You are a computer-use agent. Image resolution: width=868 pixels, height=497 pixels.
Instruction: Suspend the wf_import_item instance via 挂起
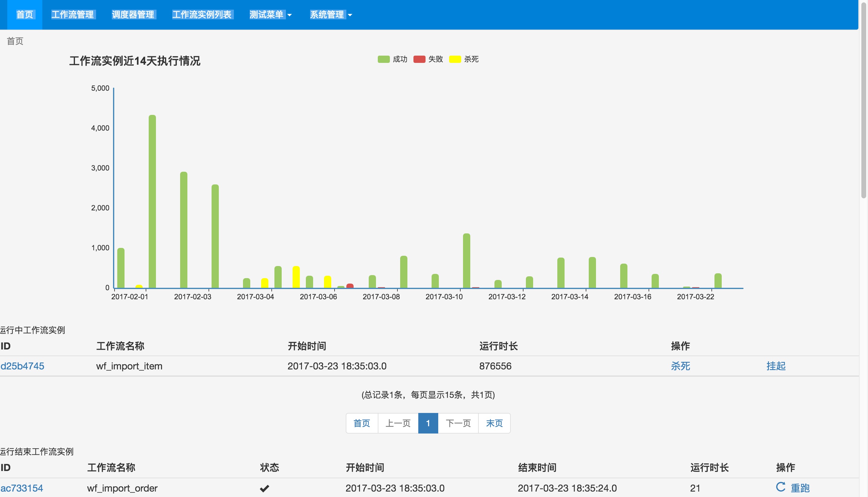(776, 366)
